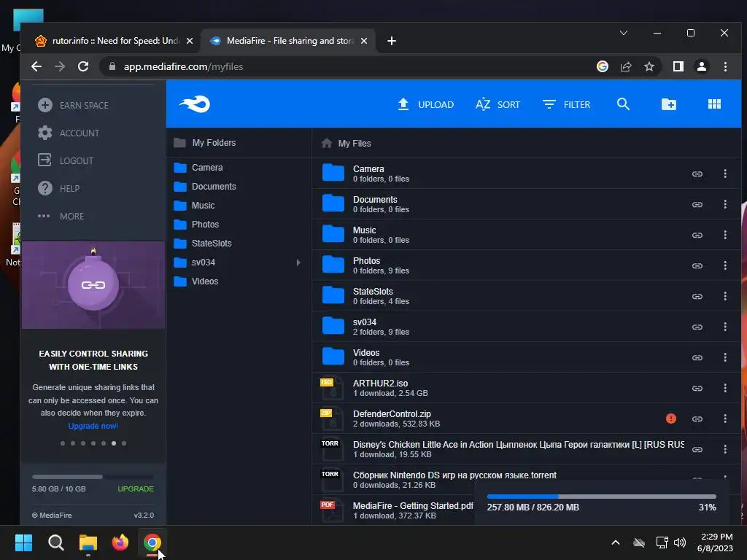747x560 pixels.
Task: Open options menu for Music folder
Action: 725,235
